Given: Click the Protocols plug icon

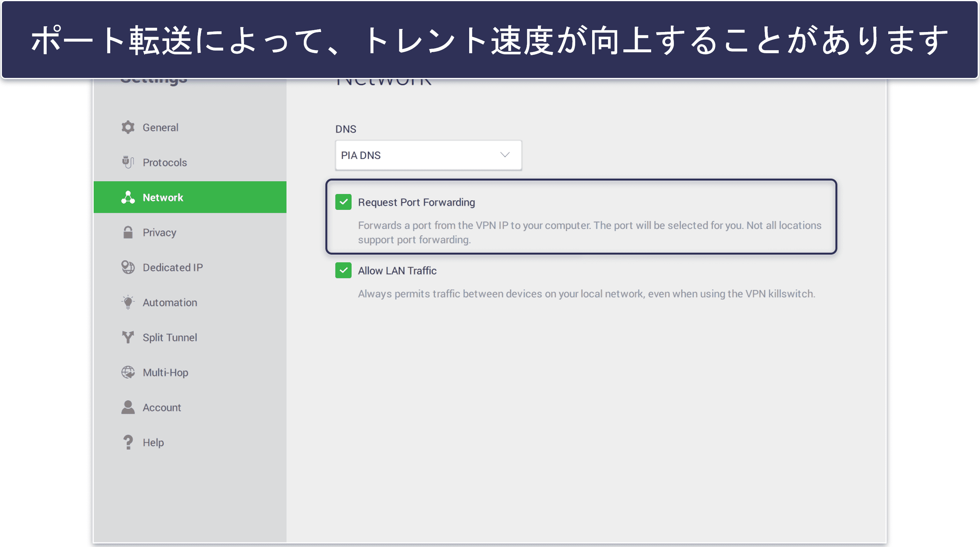Looking at the screenshot, I should click(x=128, y=162).
